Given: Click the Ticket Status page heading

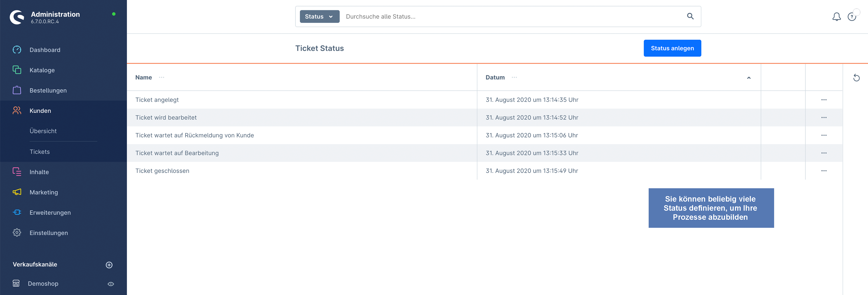Looking at the screenshot, I should [319, 48].
